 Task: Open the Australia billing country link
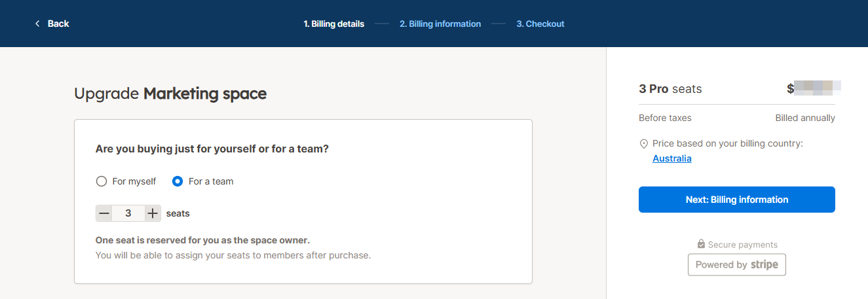click(671, 158)
